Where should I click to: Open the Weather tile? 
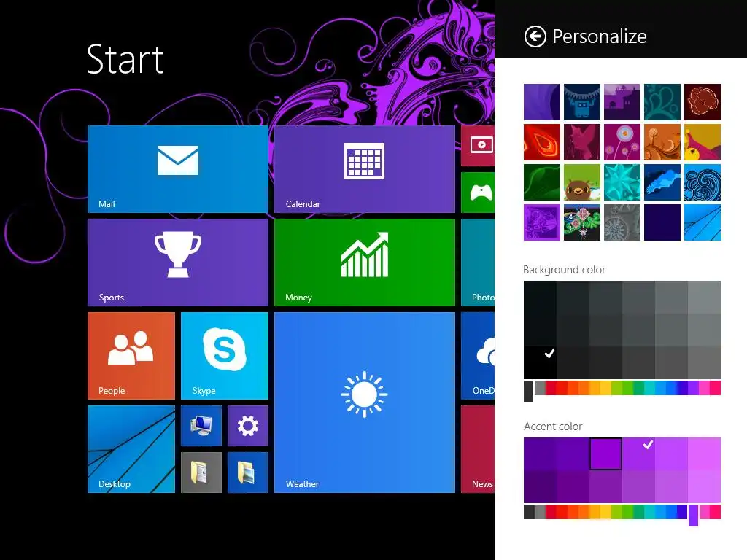pyautogui.click(x=365, y=402)
